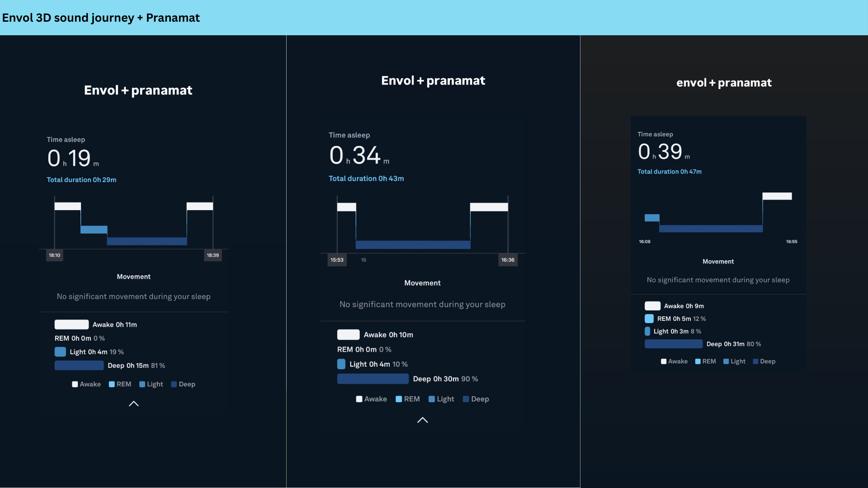868x488 pixels.
Task: Click the deep sleep segment in middle chart
Action: tap(413, 245)
